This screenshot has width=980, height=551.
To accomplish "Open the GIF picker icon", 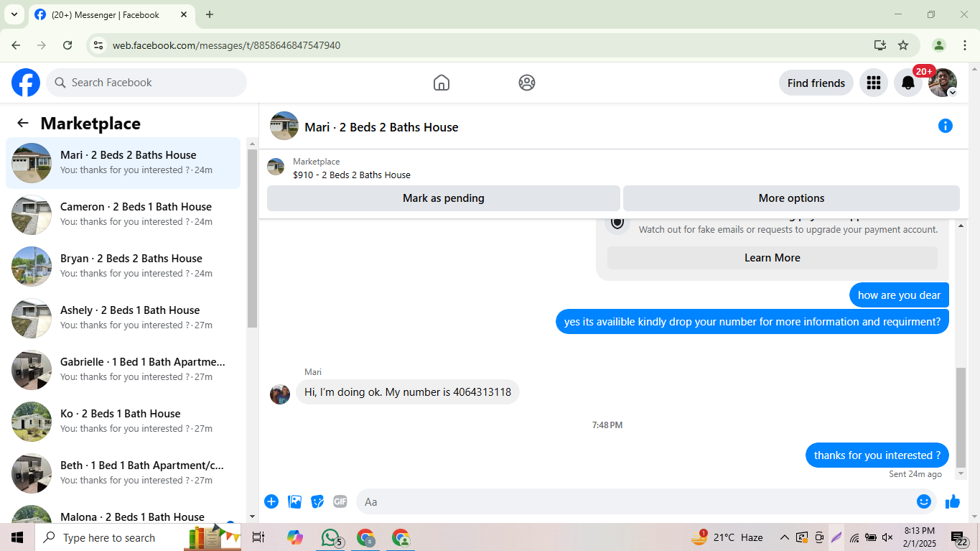I will pos(340,501).
